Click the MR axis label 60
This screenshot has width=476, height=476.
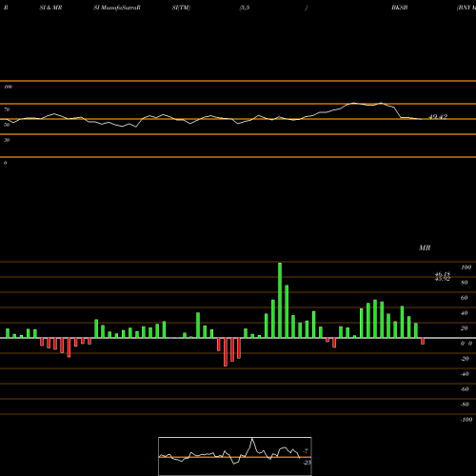coord(465,298)
